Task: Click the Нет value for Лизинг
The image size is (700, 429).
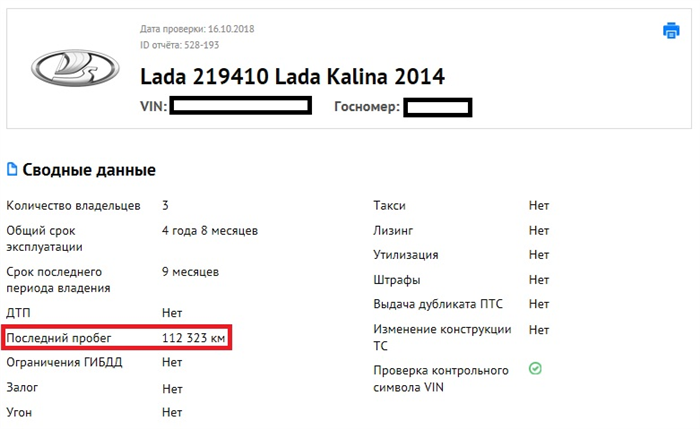Action: tap(539, 230)
